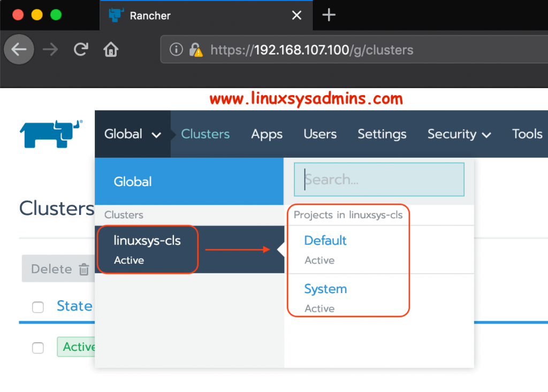The height and width of the screenshot is (392, 548).
Task: Open the Settings nav tab
Action: coord(382,134)
